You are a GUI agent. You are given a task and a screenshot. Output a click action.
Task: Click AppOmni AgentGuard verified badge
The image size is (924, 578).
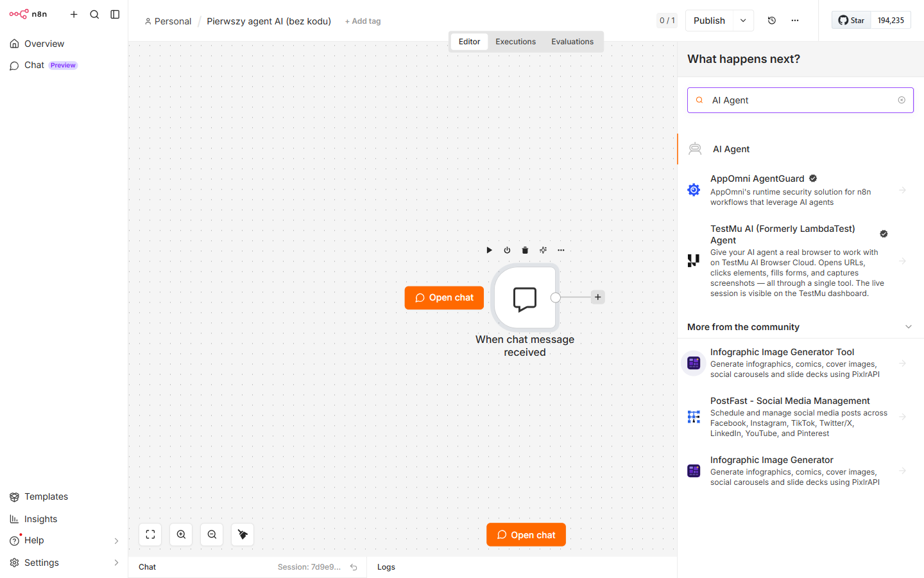(x=813, y=179)
